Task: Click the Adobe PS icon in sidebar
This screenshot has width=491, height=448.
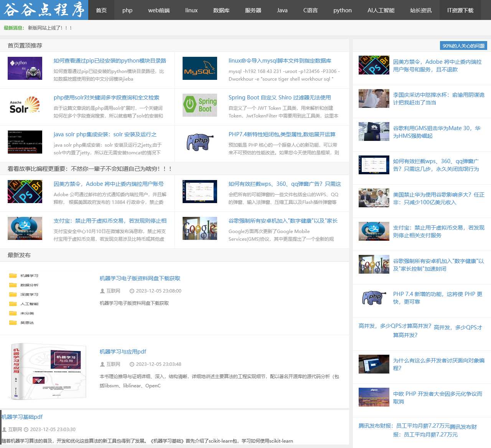Action: [x=374, y=65]
